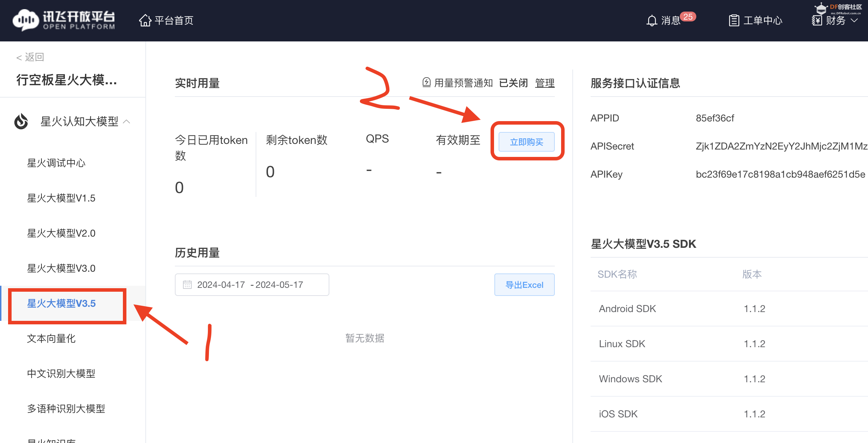Screen dimensions: 868x443
Task: Click the 立即购买 button
Action: tap(527, 142)
